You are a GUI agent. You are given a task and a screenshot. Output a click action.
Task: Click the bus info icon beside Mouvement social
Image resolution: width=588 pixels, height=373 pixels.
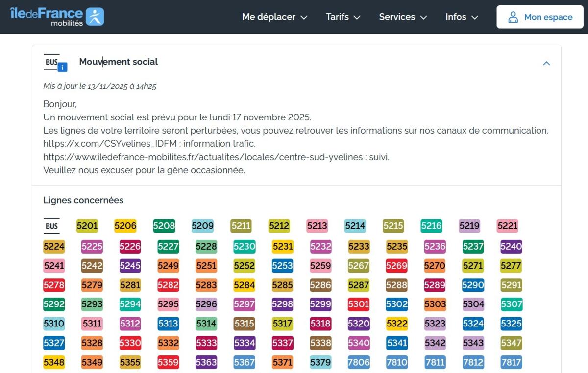[x=55, y=63]
